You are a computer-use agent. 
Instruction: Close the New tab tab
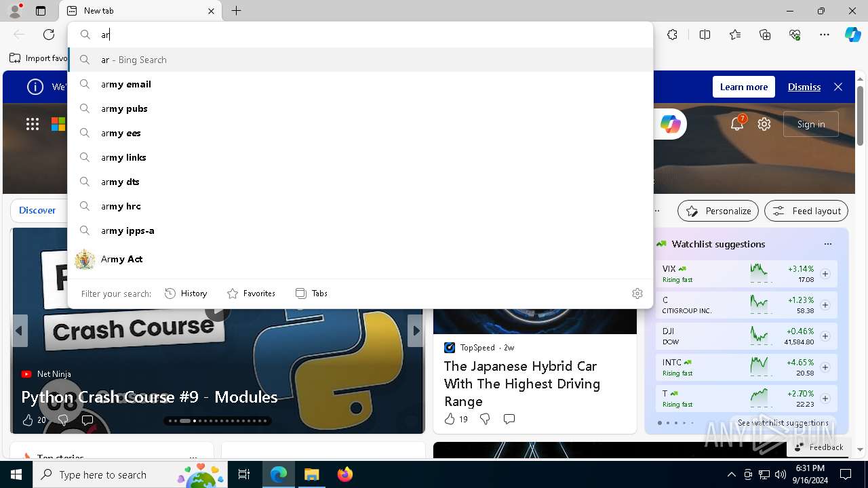click(211, 11)
